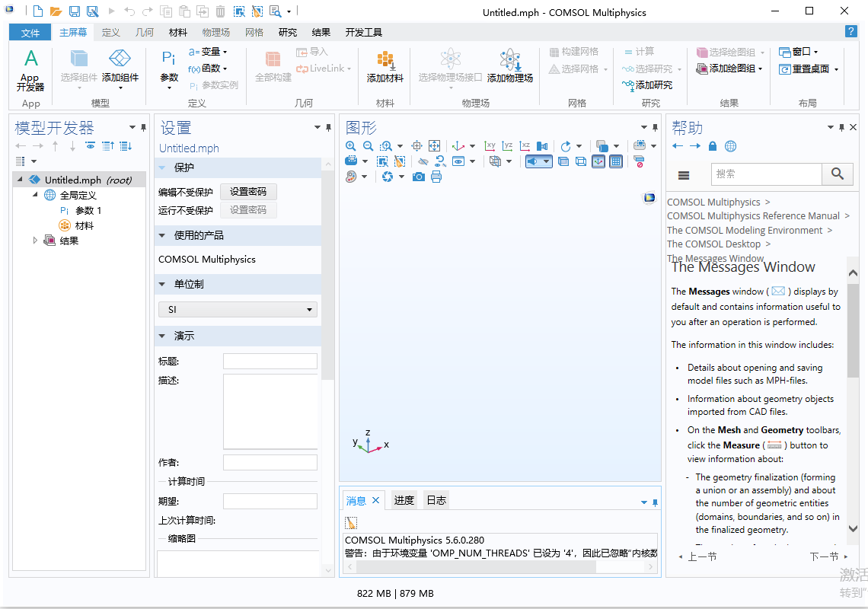Open the COMSOL Multiphysics Reference Manual breadcrumb
868x609 pixels.
pyautogui.click(x=753, y=216)
